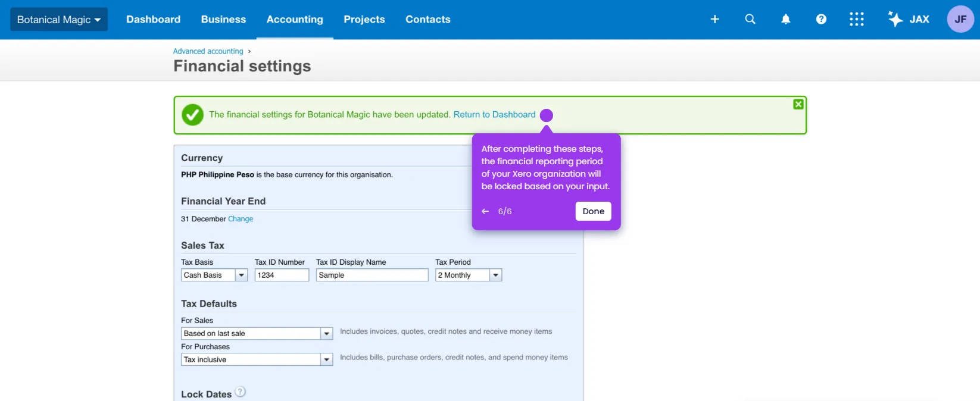Click the Financial settings heading

(242, 66)
